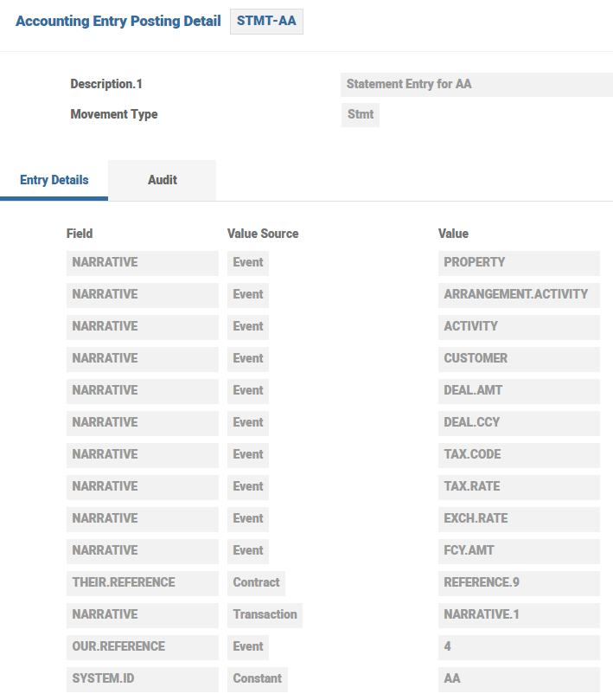Screen dimensions: 613x700
Task: Click the TAX.RATE value field
Action: (x=519, y=487)
